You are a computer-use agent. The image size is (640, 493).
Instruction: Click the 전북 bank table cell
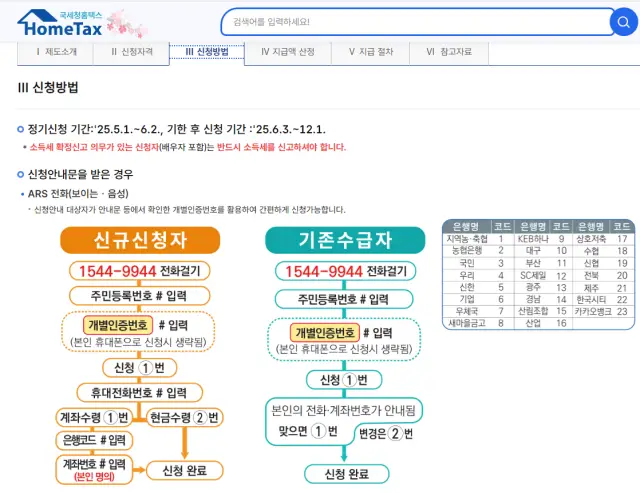[x=591, y=275]
